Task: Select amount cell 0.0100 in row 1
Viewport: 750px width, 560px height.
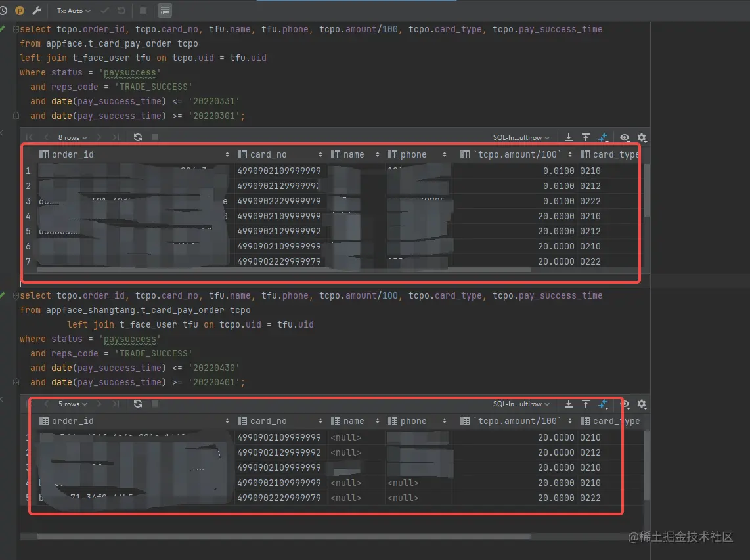Action: (x=558, y=171)
